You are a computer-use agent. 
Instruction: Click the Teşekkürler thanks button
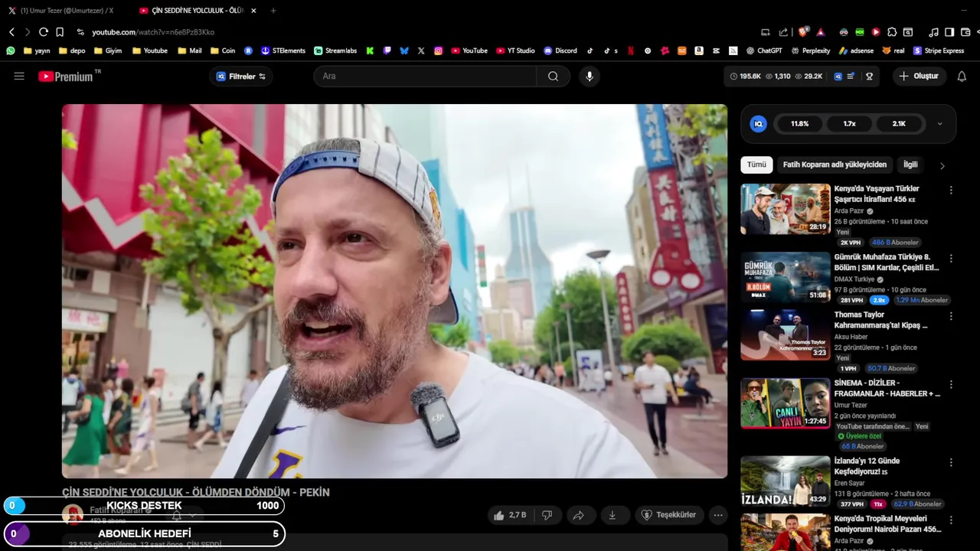click(x=668, y=515)
